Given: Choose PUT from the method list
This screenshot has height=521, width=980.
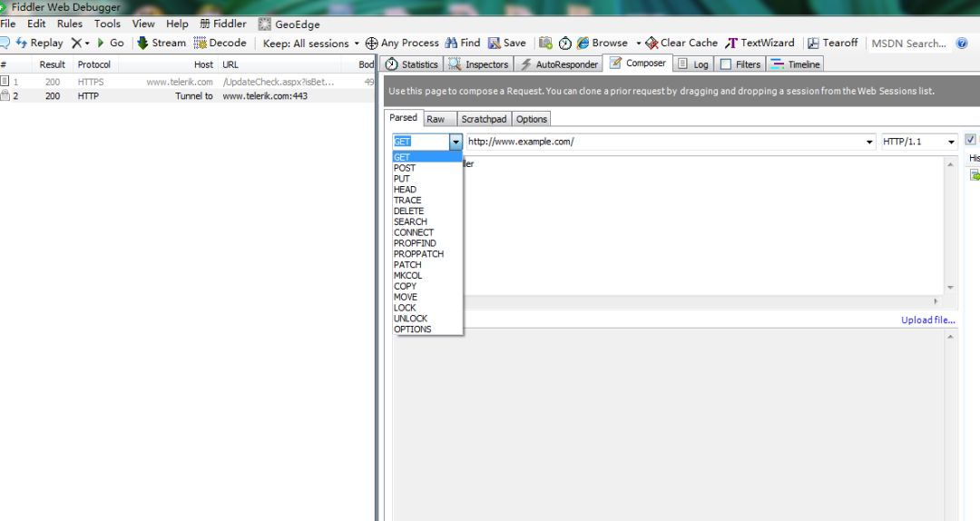Looking at the screenshot, I should tap(427, 178).
